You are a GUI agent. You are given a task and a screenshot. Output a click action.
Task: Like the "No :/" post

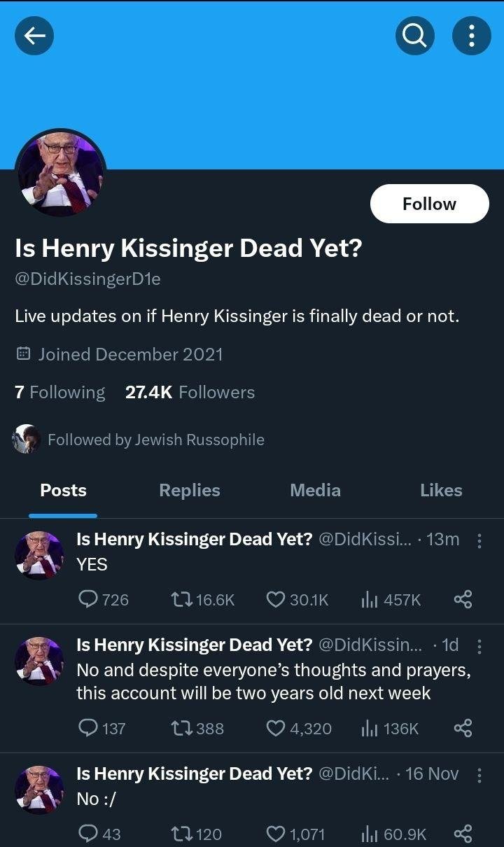276,834
